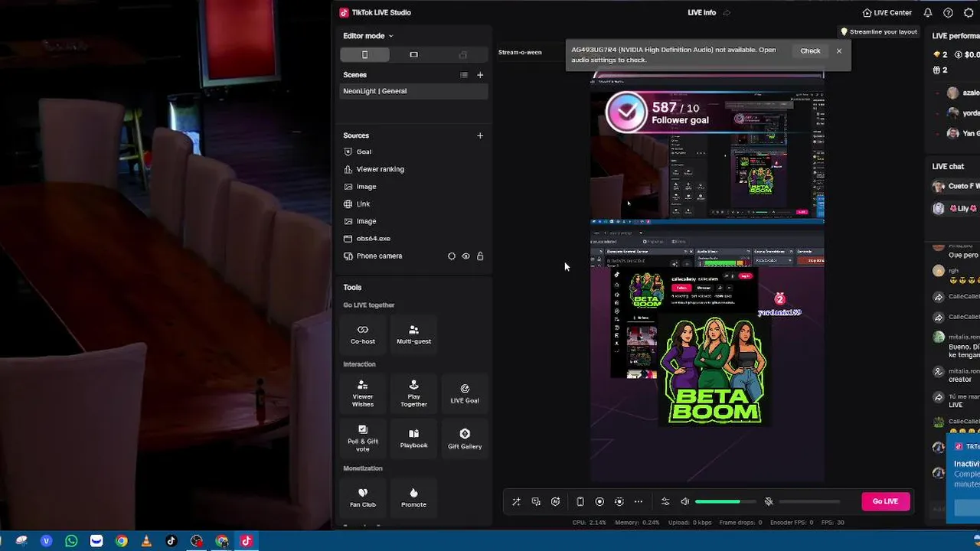Select the dual-output layout mode
This screenshot has height=551, width=980.
click(462, 54)
